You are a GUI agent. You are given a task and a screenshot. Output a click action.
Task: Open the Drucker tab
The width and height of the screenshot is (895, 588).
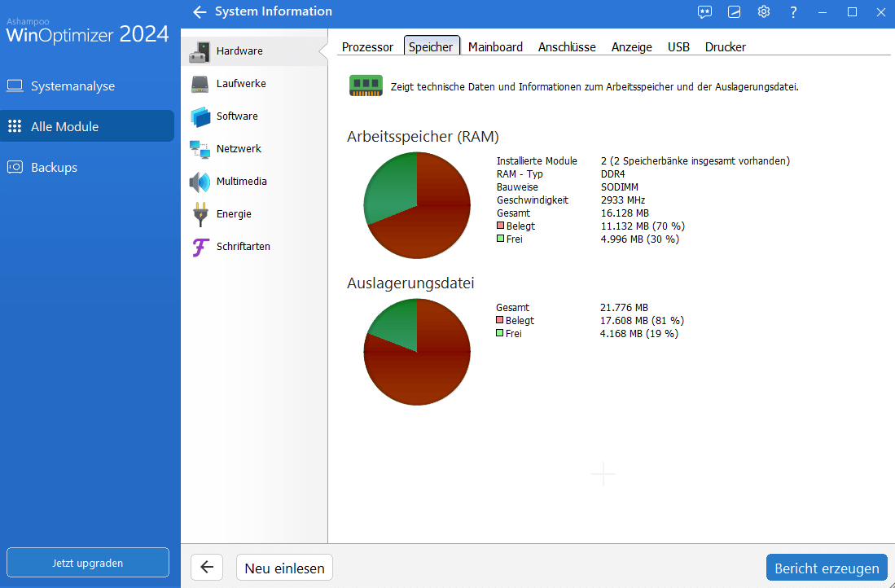tap(726, 46)
